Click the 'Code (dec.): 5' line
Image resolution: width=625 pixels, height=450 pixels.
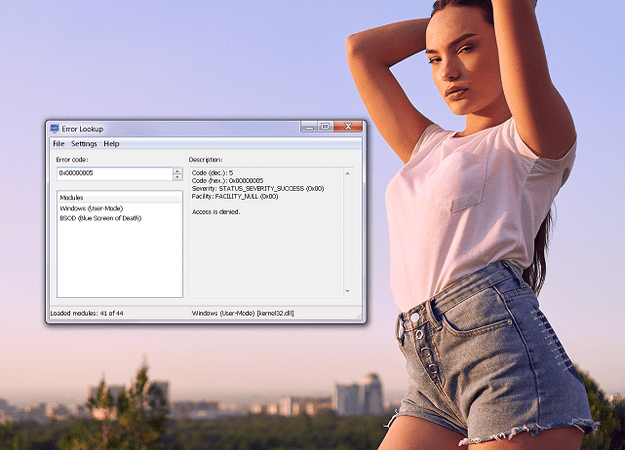coord(212,173)
